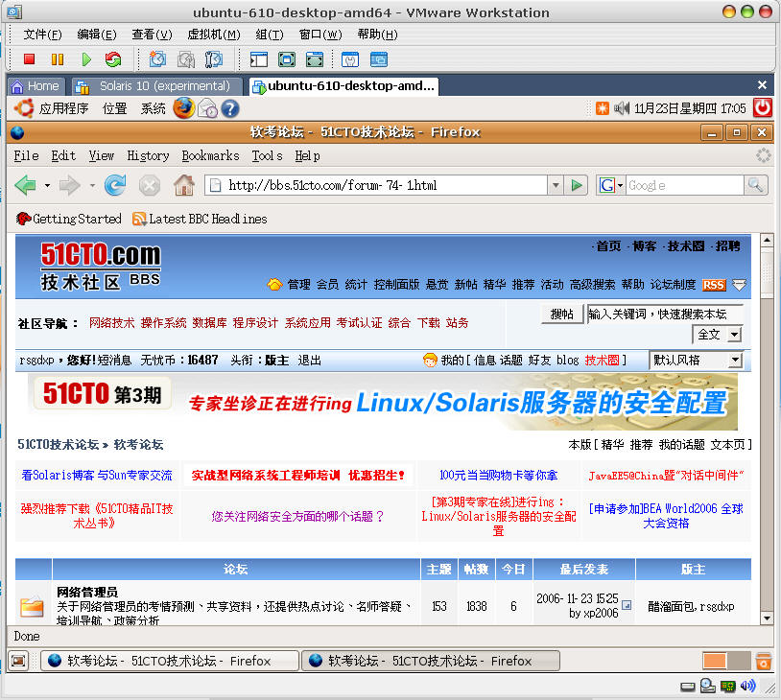Screen dimensions: 781x700
Task: Open the 网络管理员 forum link
Action: 87,592
